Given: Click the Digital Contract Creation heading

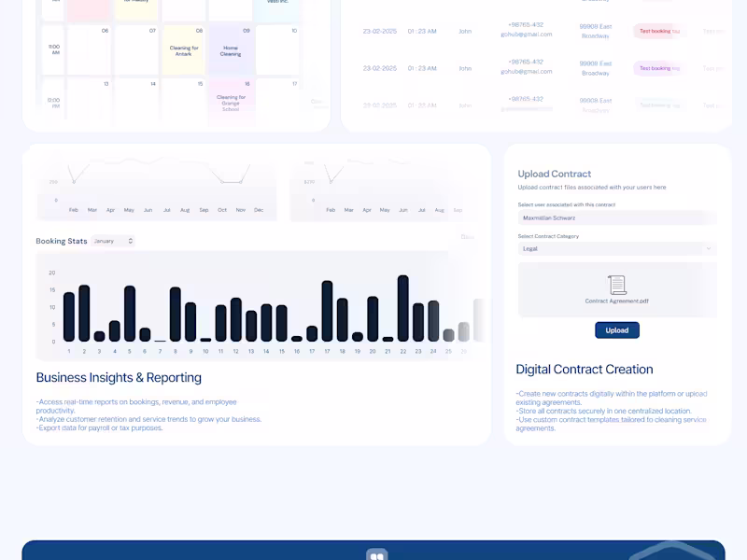Looking at the screenshot, I should [585, 369].
